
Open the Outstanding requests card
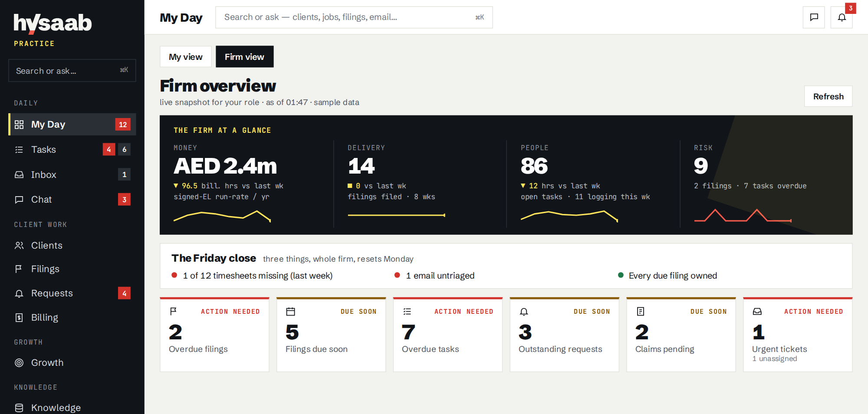[x=564, y=335]
